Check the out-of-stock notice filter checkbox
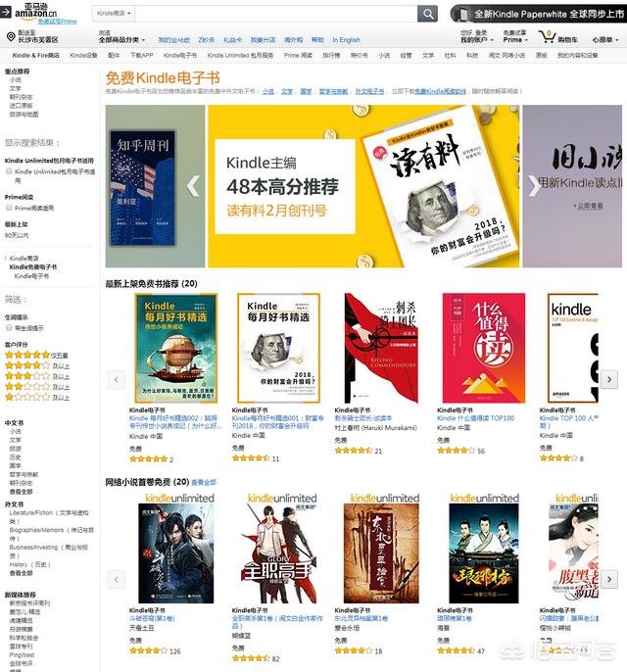 [9, 328]
